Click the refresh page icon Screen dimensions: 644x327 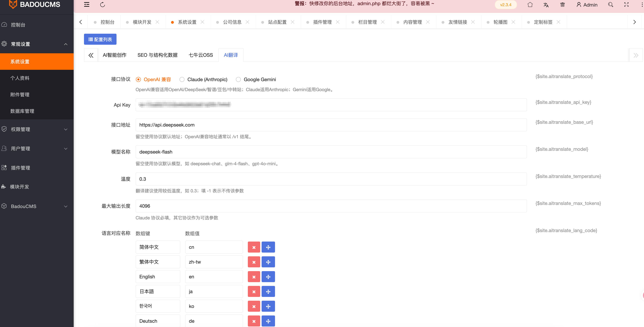click(x=103, y=4)
